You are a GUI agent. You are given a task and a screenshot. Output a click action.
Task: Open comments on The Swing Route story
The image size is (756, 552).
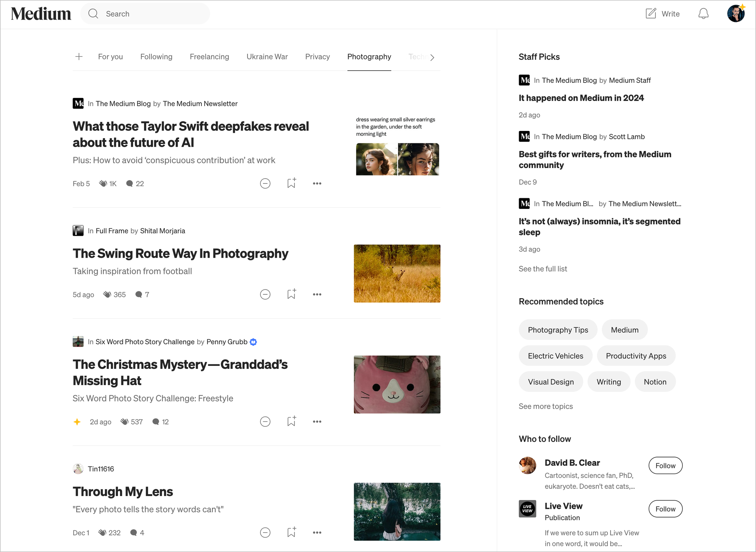pyautogui.click(x=142, y=294)
